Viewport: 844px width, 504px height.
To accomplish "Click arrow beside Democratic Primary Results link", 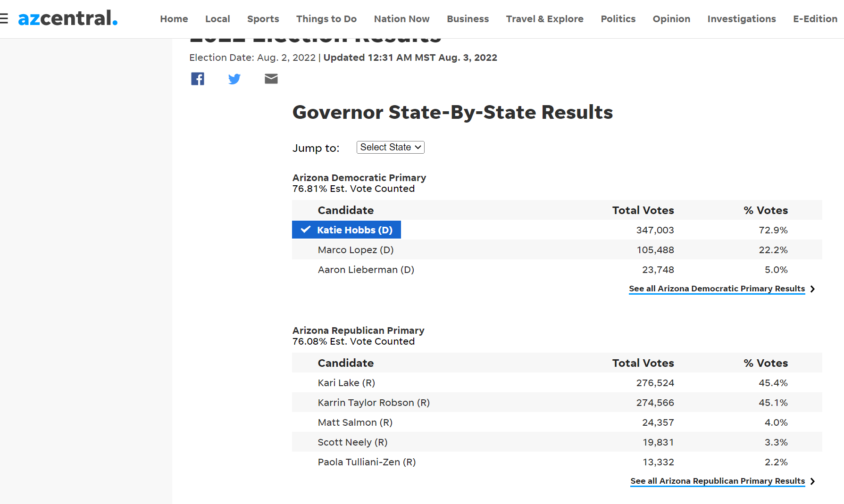I will (812, 289).
